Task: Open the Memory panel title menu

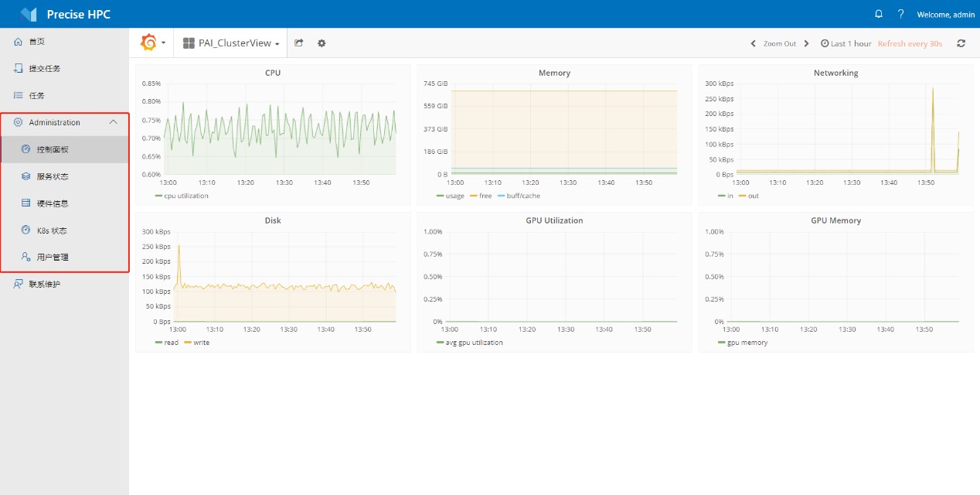Action: coord(554,73)
